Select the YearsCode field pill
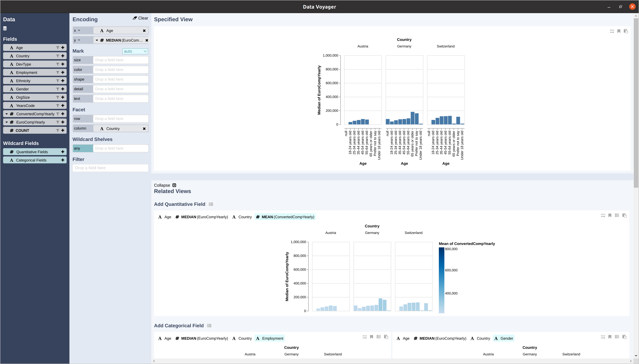Viewport: 639px width, 364px height. tap(35, 106)
